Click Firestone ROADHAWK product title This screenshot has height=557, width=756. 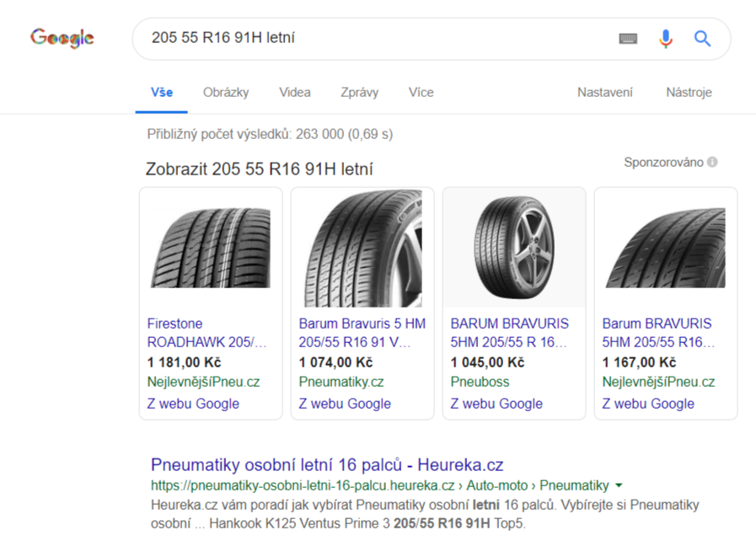[x=206, y=333]
